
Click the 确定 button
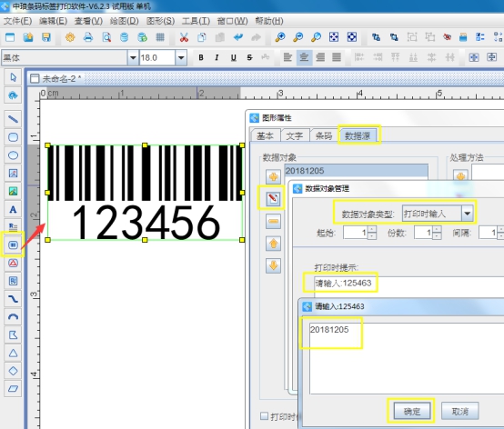[x=412, y=411]
